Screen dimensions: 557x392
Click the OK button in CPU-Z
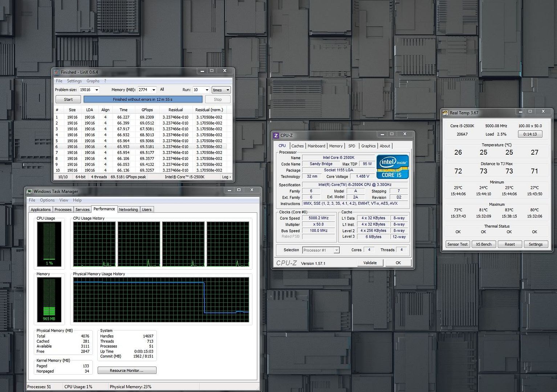coord(398,263)
